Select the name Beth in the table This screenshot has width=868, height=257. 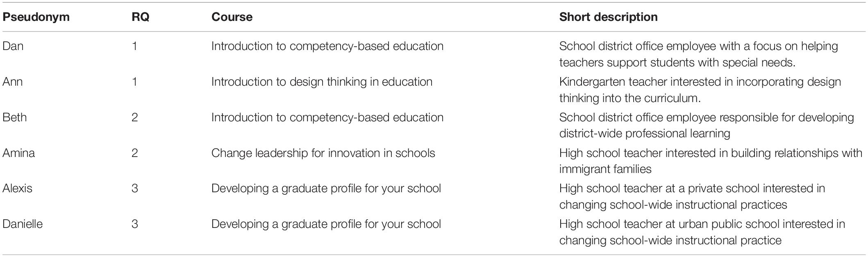pos(15,117)
